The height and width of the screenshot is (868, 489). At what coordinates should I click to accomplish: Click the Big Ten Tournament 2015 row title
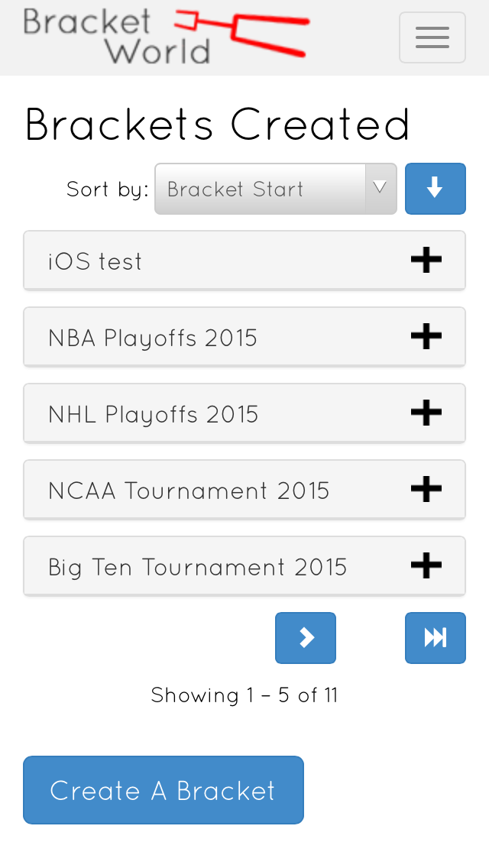[x=198, y=567]
